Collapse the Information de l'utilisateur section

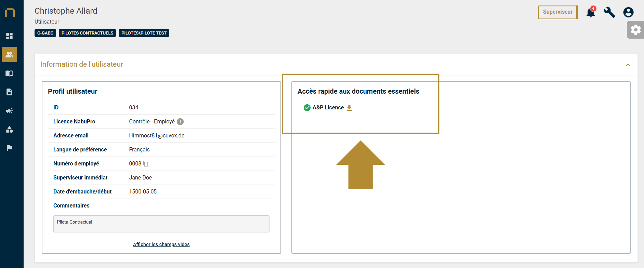(628, 65)
